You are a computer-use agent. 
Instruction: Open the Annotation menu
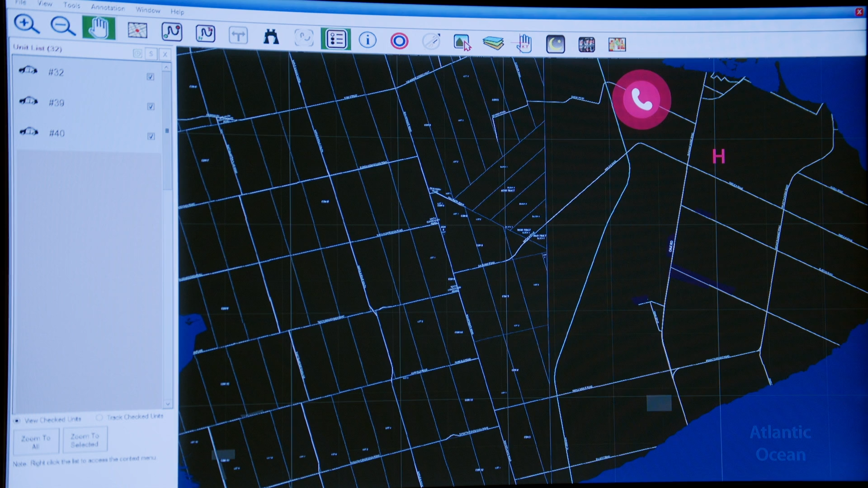[x=108, y=7]
